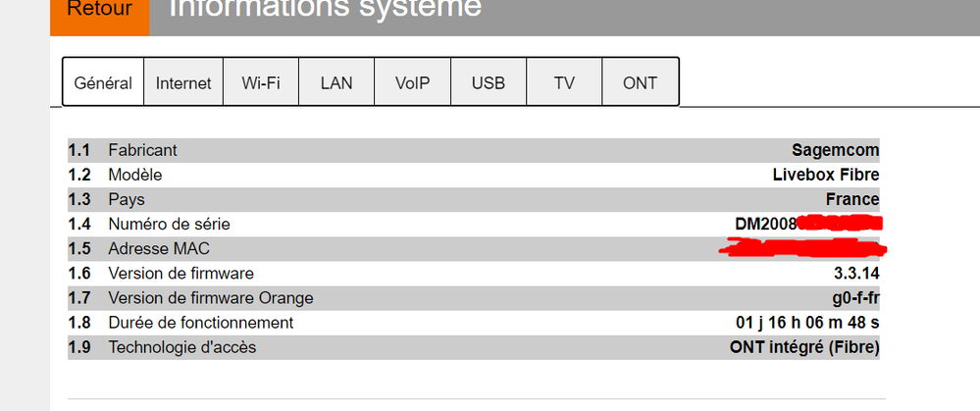Open the VoIP tab
The height and width of the screenshot is (411, 980).
(413, 82)
